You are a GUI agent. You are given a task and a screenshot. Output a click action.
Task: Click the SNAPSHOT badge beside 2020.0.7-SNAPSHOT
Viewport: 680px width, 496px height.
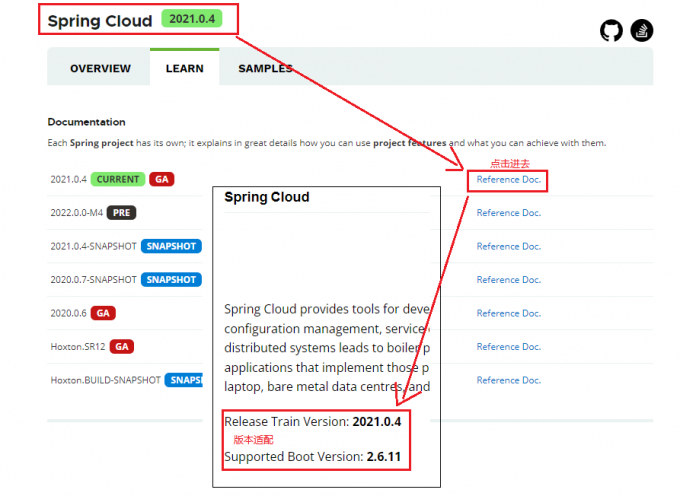coord(171,280)
